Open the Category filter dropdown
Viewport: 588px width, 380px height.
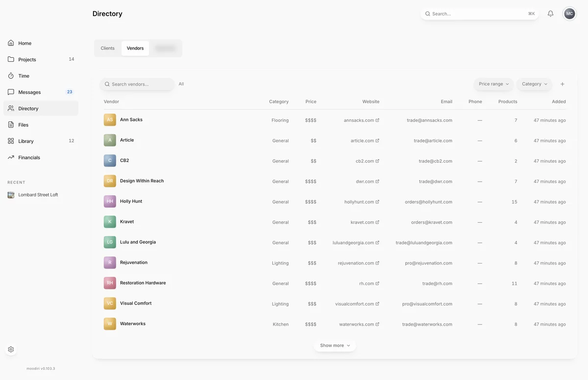click(x=534, y=84)
